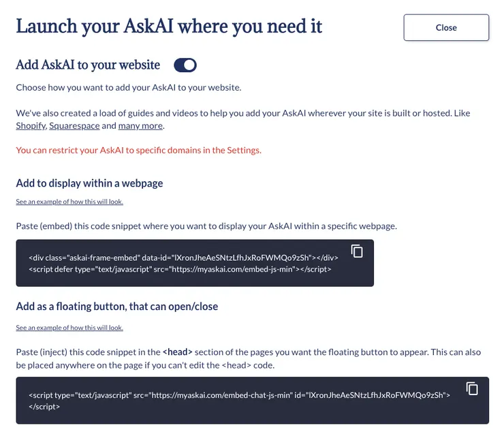The width and height of the screenshot is (504, 436).
Task: Click the 'Choose how you want to add' sentence
Action: (x=128, y=87)
